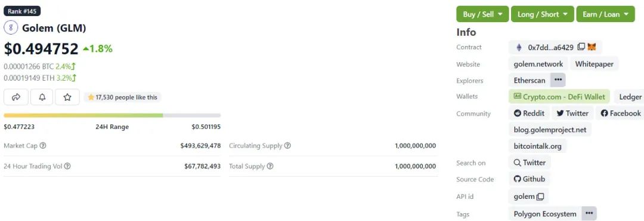Click the bell price alert icon
Image resolution: width=644 pixels, height=221 pixels.
click(42, 97)
